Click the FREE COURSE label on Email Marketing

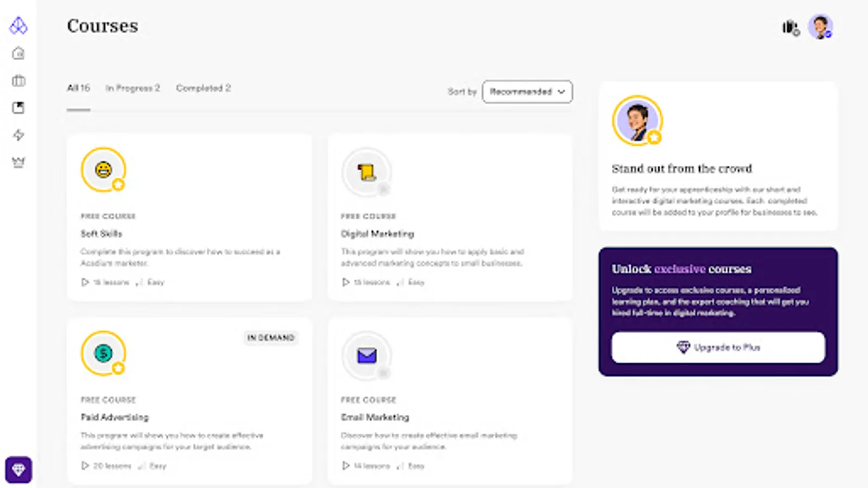(x=368, y=400)
